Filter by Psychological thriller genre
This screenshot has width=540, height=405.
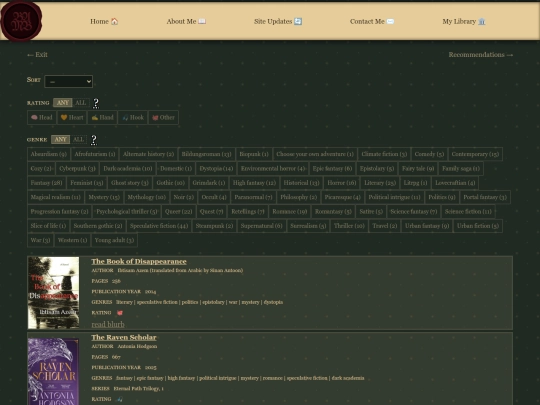pyautogui.click(x=126, y=211)
